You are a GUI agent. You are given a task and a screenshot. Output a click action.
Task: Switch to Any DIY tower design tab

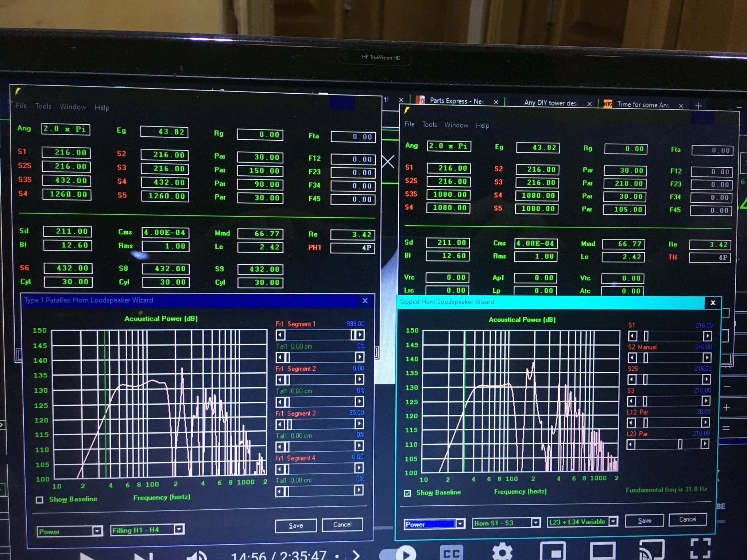[x=550, y=103]
